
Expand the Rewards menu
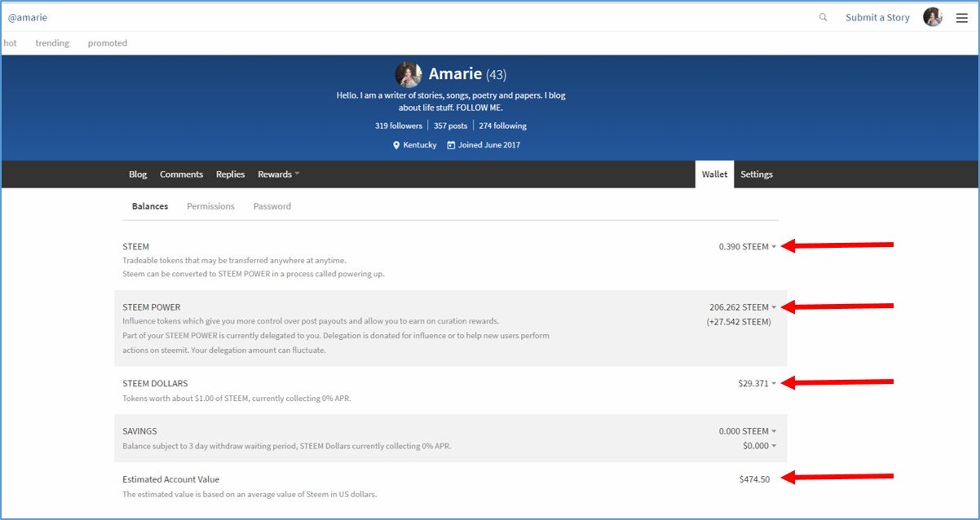pos(279,174)
